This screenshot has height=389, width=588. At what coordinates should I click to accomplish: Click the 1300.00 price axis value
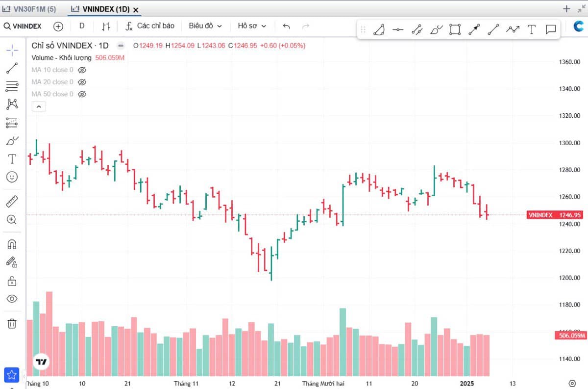tap(569, 143)
